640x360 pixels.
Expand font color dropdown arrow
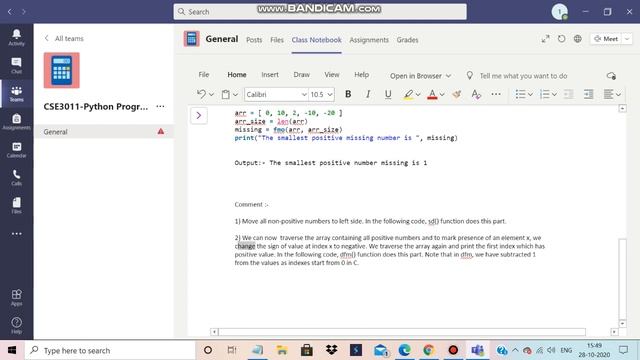[x=442, y=95]
